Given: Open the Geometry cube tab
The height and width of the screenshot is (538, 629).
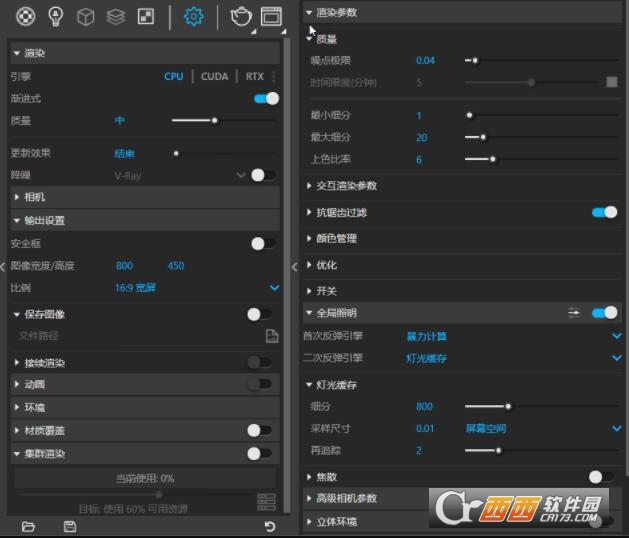Looking at the screenshot, I should pos(85,17).
